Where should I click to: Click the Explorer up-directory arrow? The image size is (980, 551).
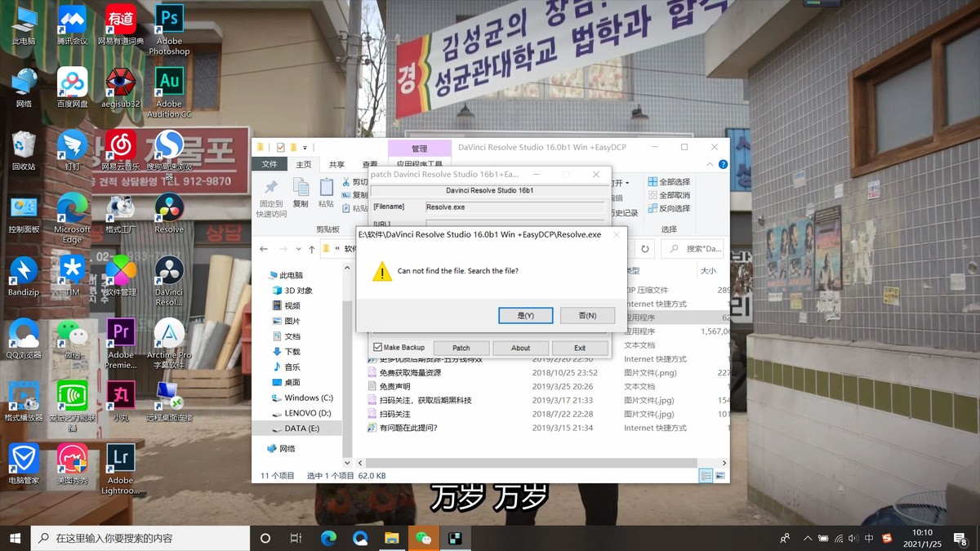coord(311,249)
